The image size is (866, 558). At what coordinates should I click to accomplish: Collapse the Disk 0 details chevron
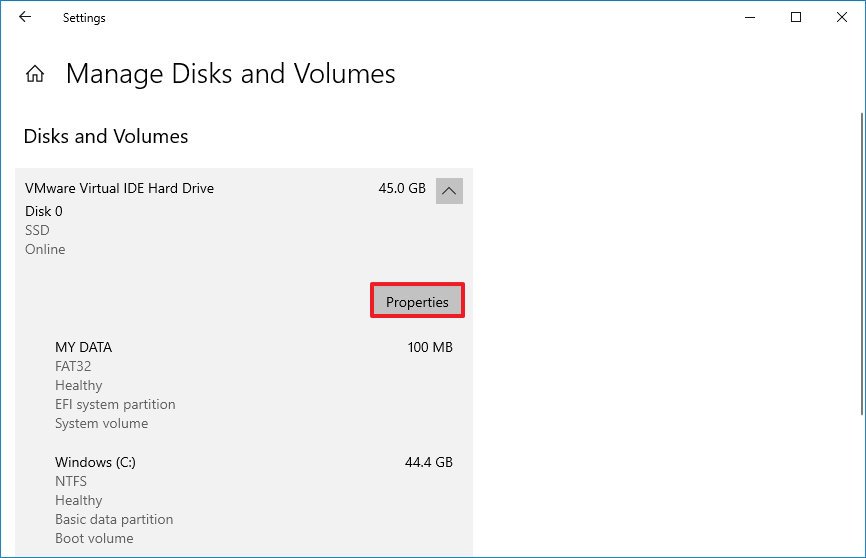click(449, 190)
